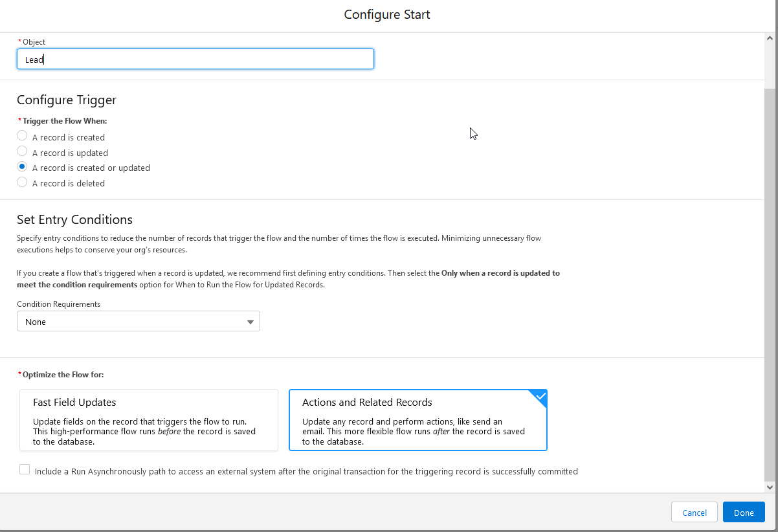
Task: Choose the Actions and Related Records card
Action: tap(417, 420)
